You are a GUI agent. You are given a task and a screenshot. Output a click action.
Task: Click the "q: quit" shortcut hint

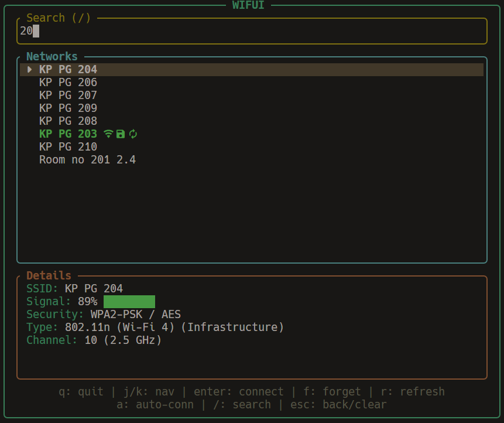(x=81, y=391)
